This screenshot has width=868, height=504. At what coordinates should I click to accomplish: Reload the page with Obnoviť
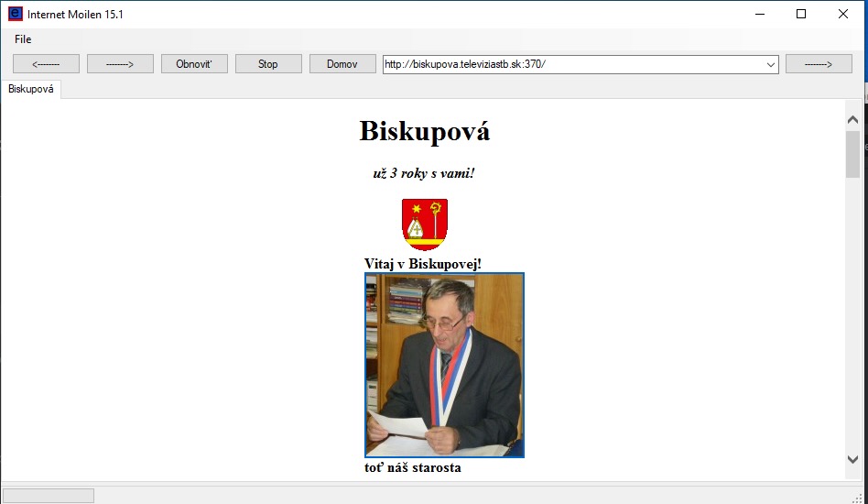point(194,64)
